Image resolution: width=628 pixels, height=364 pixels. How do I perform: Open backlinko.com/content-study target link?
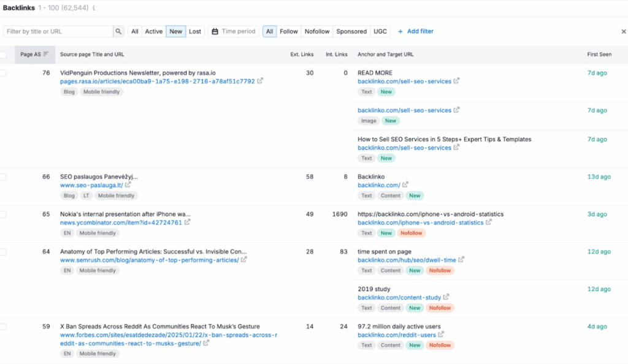point(399,298)
